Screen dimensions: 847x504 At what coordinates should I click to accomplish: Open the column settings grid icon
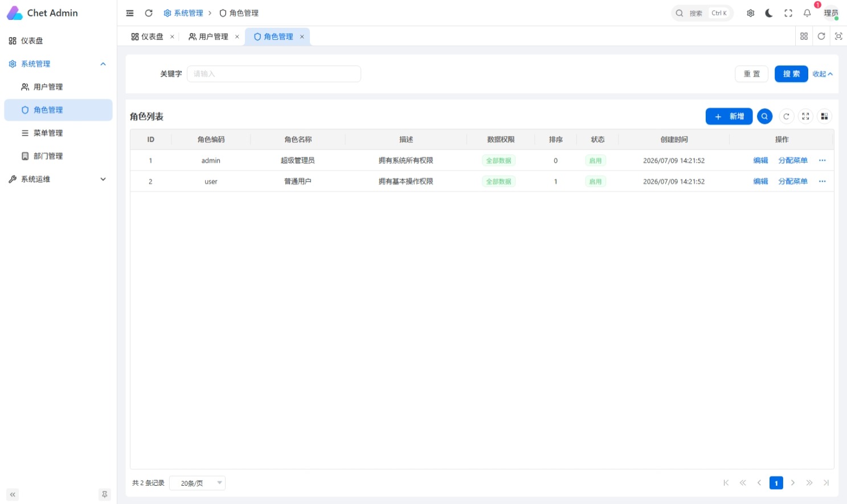pyautogui.click(x=824, y=116)
